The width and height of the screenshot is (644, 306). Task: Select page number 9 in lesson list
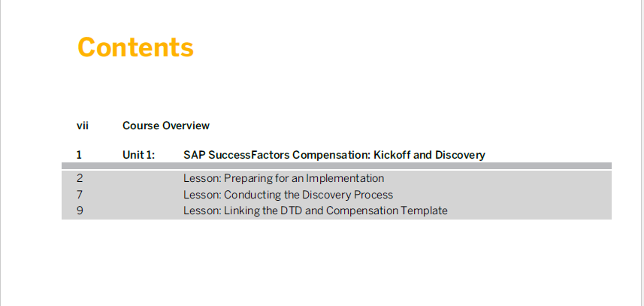80,211
